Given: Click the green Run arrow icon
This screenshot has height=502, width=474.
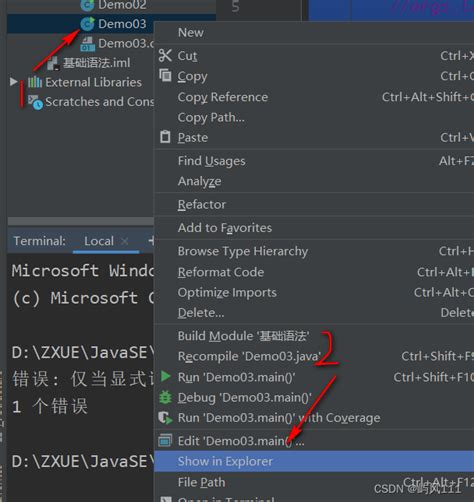Looking at the screenshot, I should pos(165,376).
